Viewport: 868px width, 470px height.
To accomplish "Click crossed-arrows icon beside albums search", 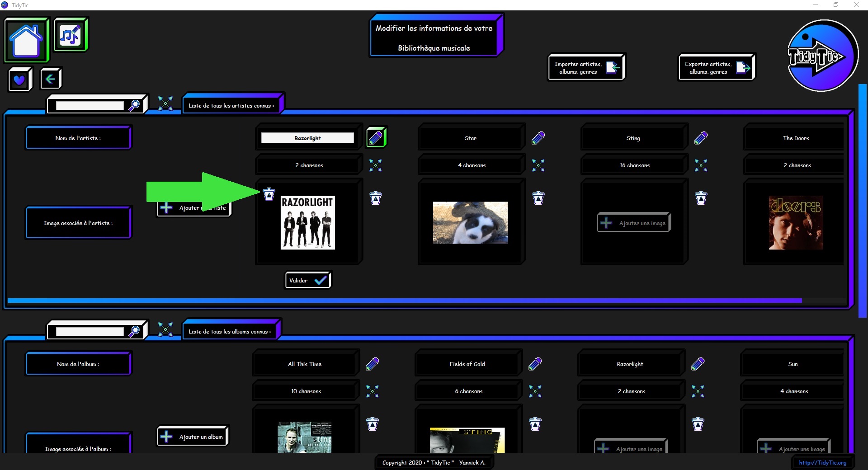I will coord(165,329).
